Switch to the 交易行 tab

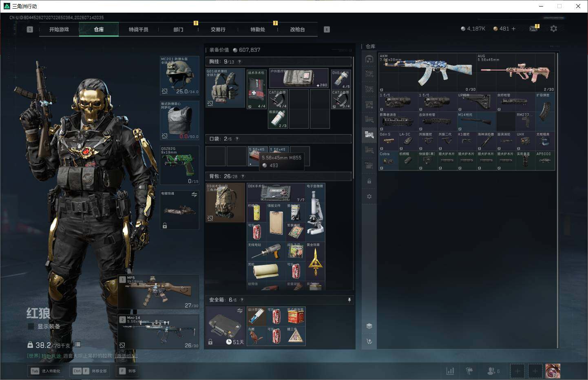tap(218, 29)
